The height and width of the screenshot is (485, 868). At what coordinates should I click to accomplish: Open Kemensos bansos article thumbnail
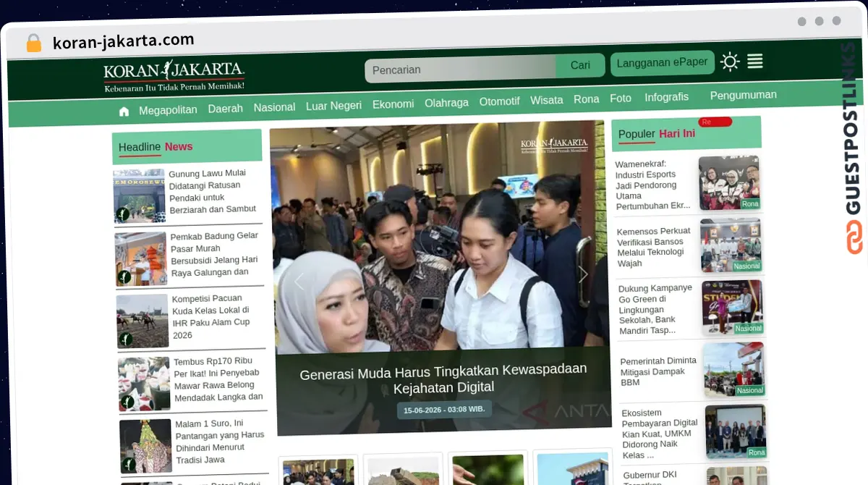(x=731, y=245)
